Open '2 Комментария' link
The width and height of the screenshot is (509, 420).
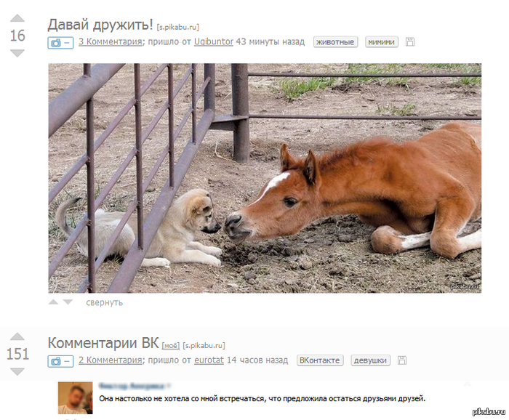(x=111, y=360)
